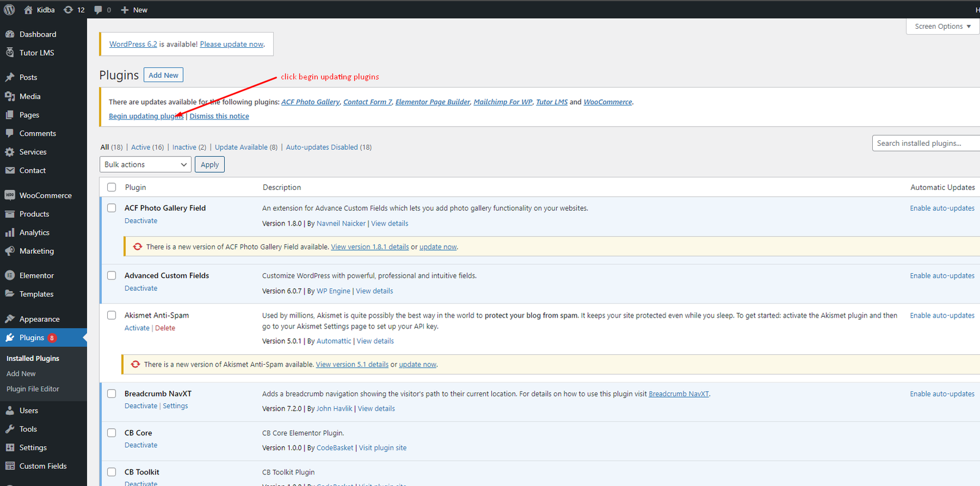The width and height of the screenshot is (980, 486).
Task: Open the Dashboard icon in sidebar
Action: coord(10,34)
